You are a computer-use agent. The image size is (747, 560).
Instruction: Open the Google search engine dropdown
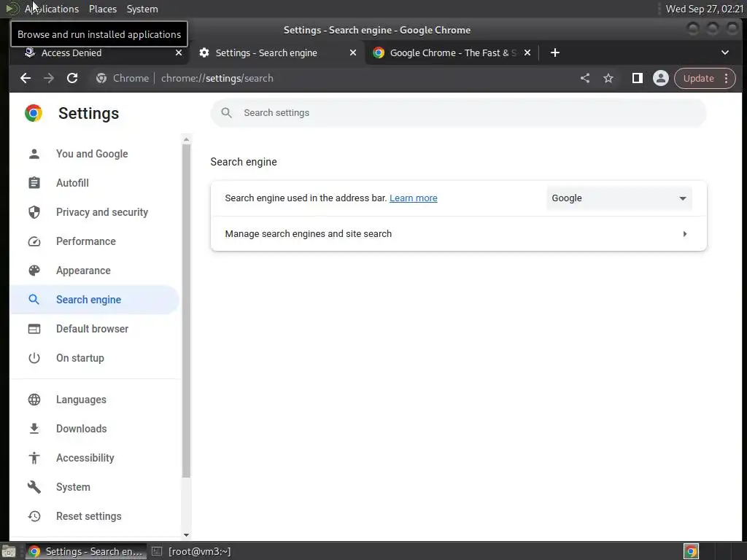pos(619,198)
